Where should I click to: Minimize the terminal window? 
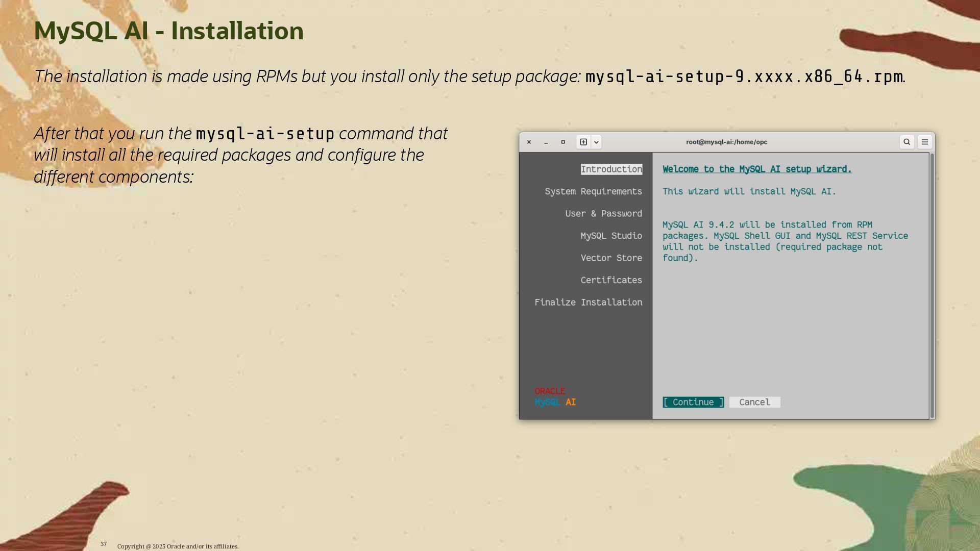point(546,142)
